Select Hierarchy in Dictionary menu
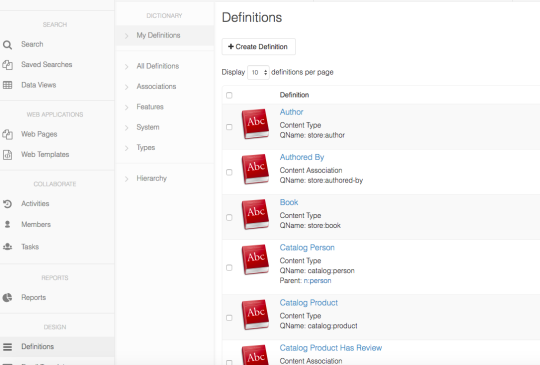This screenshot has height=365, width=540. pos(152,178)
